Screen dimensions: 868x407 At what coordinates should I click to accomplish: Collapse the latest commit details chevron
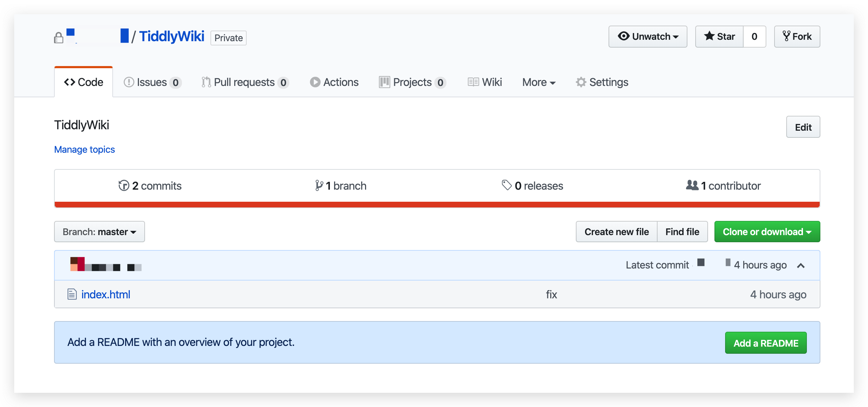(x=800, y=265)
